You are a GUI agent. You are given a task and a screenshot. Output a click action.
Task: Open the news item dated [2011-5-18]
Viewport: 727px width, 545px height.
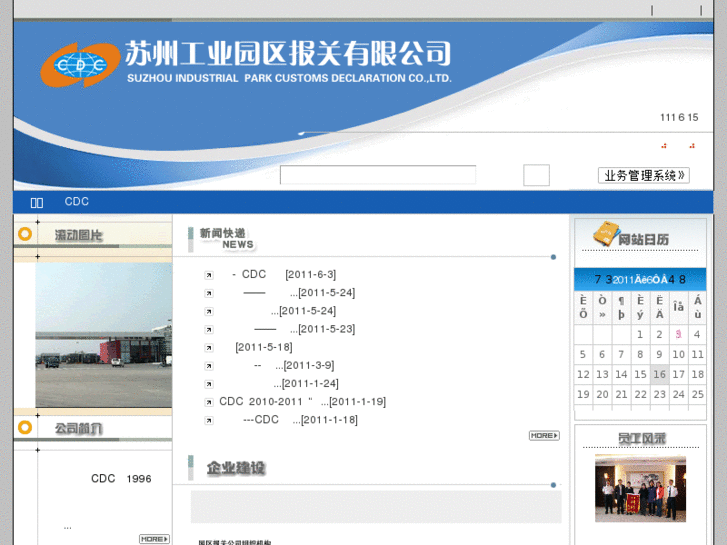tap(264, 347)
